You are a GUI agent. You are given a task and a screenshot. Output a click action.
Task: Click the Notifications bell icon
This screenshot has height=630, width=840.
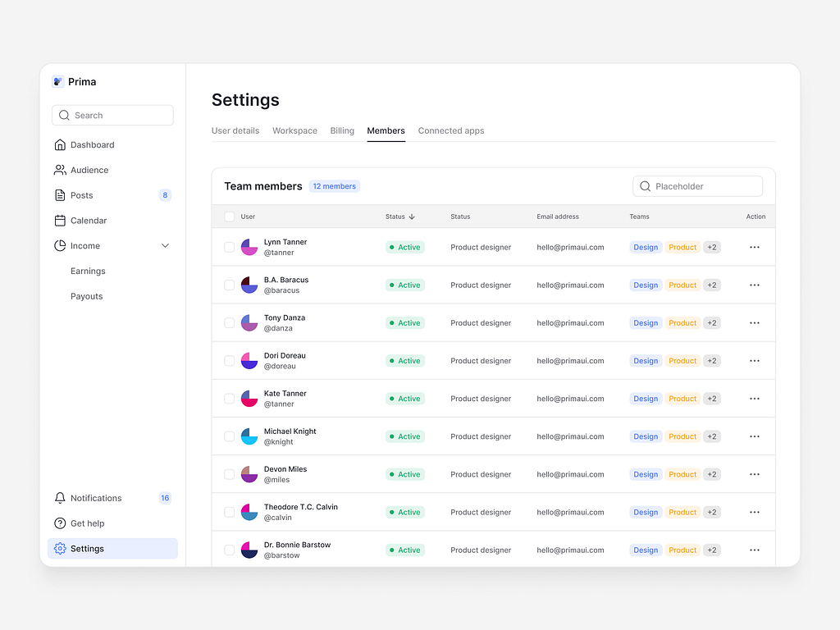click(x=59, y=498)
